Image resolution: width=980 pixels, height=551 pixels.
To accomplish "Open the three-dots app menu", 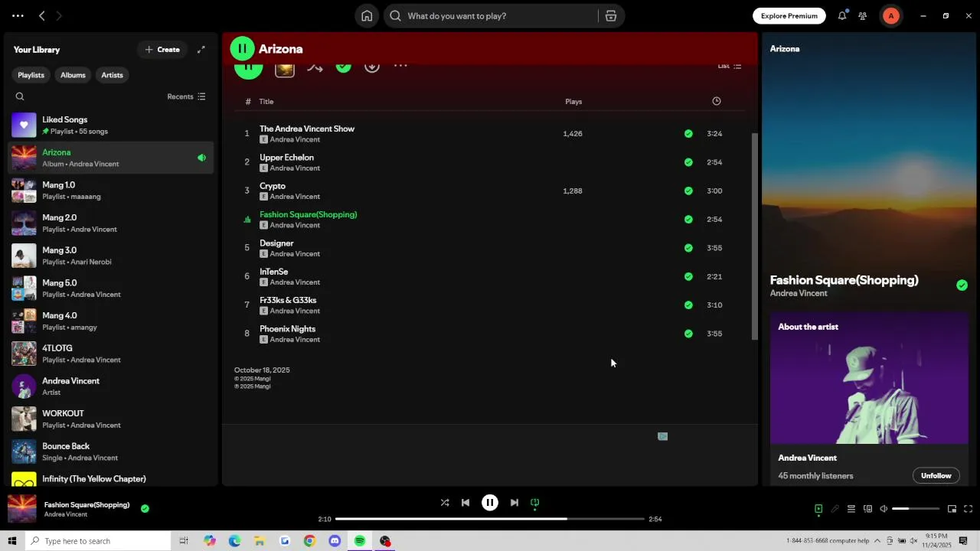I will tap(18, 15).
